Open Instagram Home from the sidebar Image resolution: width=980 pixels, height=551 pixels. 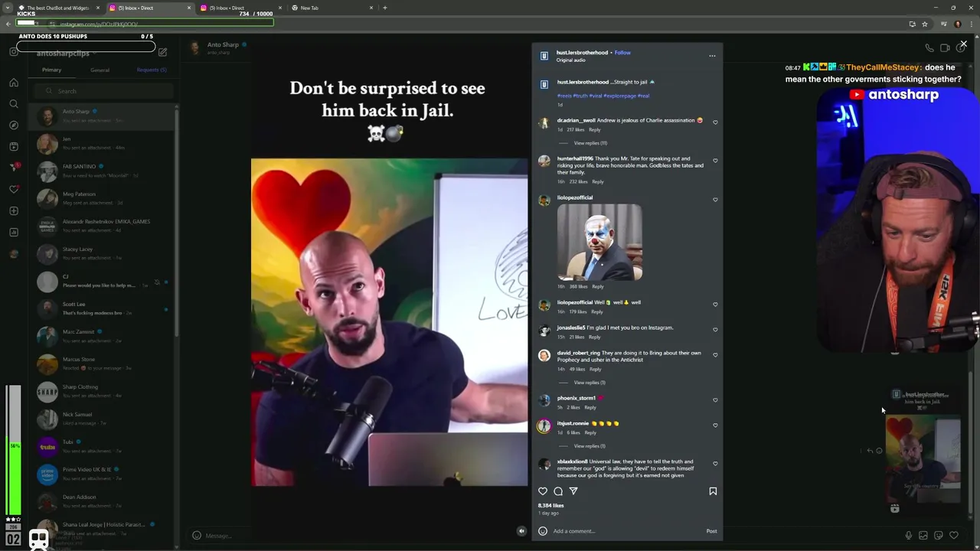(x=14, y=83)
